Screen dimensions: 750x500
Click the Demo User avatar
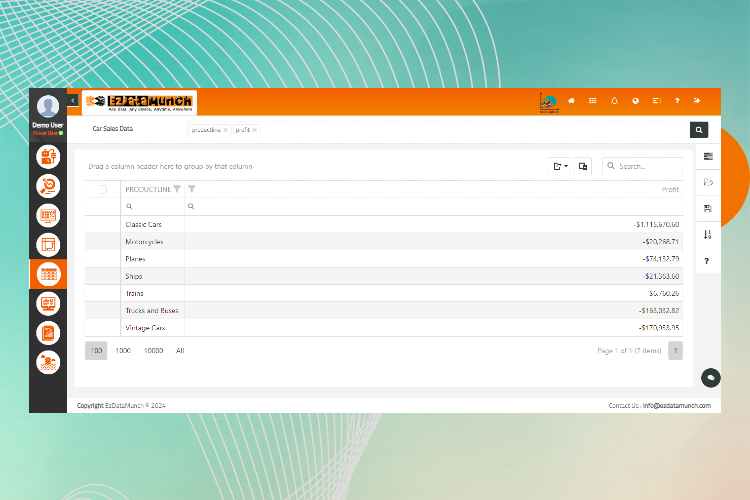[48, 106]
